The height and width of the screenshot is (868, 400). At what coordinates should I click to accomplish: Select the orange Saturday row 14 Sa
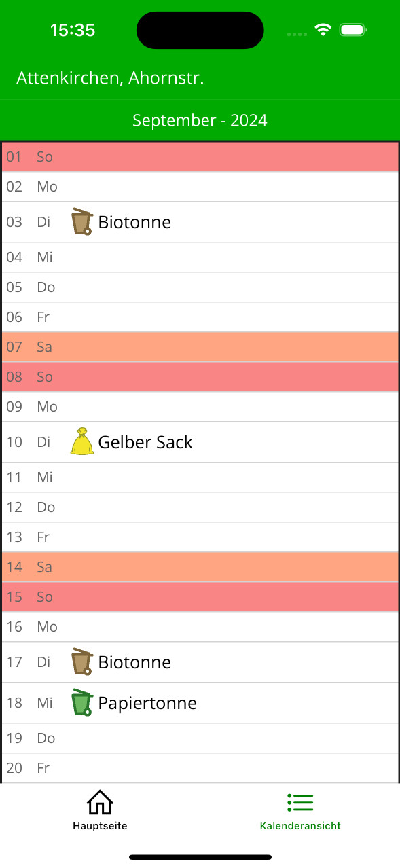[x=200, y=567]
